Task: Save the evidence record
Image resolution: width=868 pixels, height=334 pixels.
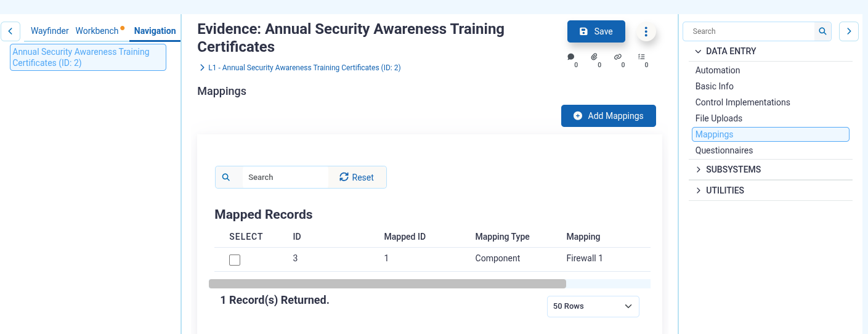Action: (596, 31)
